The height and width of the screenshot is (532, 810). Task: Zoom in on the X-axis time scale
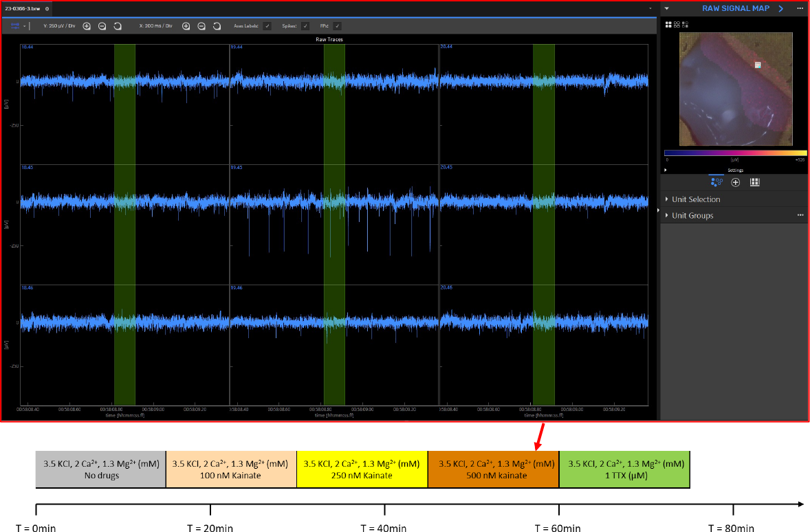[x=186, y=25]
